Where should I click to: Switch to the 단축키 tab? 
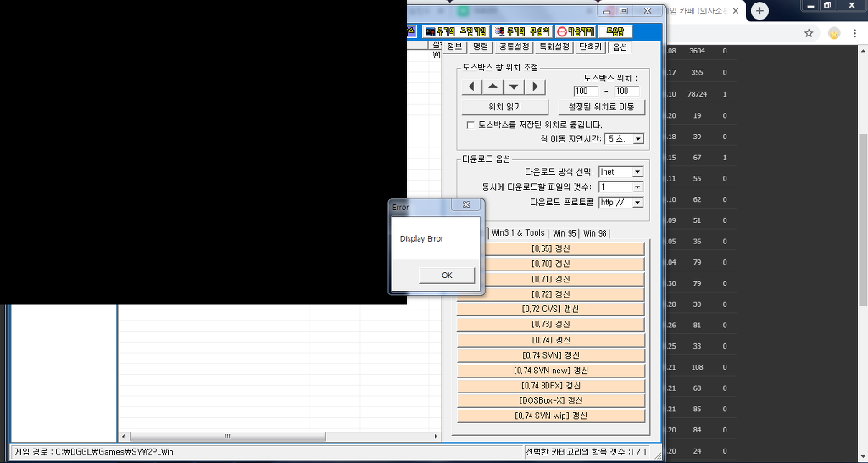click(590, 47)
